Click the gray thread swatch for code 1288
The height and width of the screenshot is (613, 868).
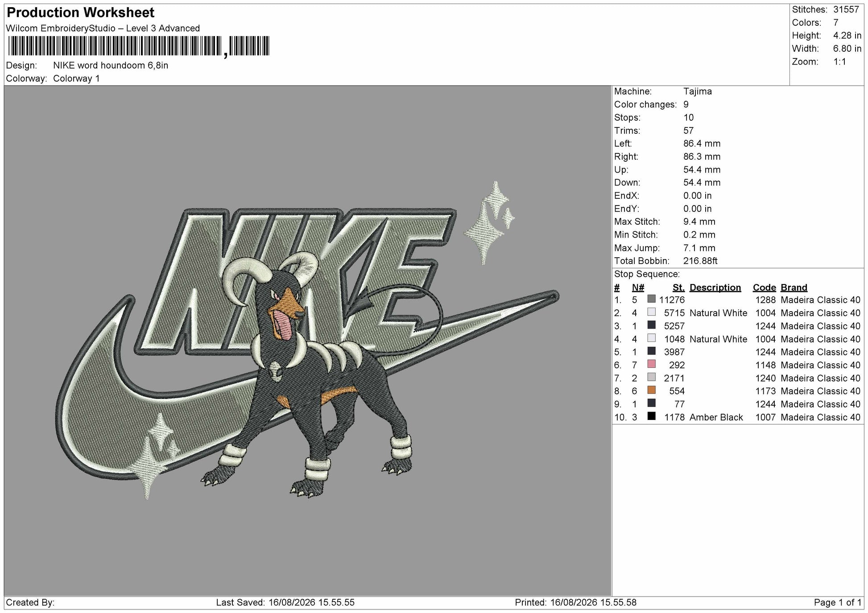click(x=652, y=299)
